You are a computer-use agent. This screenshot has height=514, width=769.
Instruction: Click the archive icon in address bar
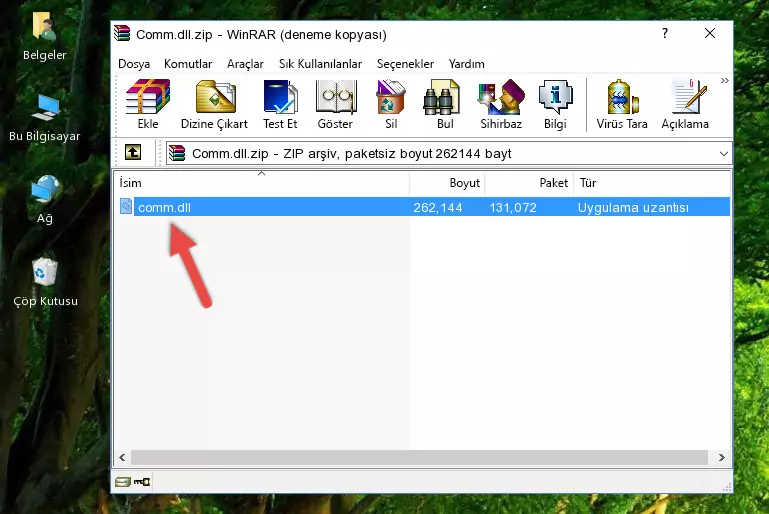pos(177,153)
